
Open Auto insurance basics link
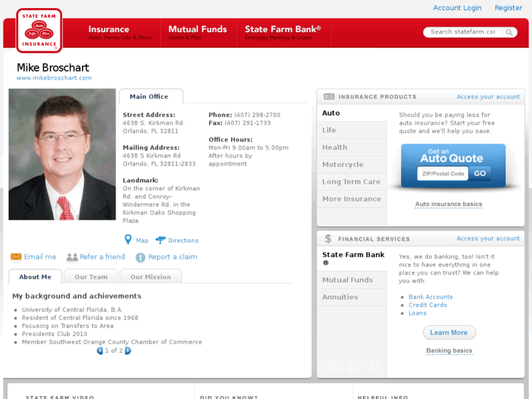[449, 204]
